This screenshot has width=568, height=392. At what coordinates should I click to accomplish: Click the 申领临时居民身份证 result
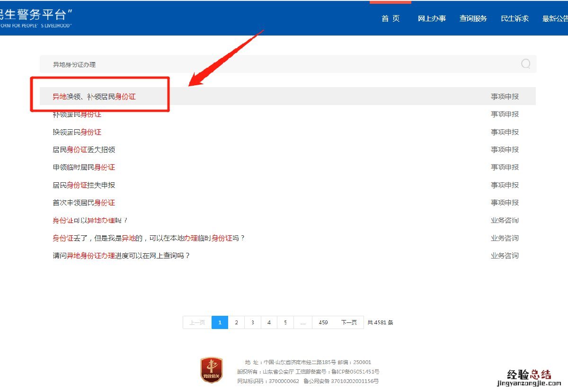[84, 167]
